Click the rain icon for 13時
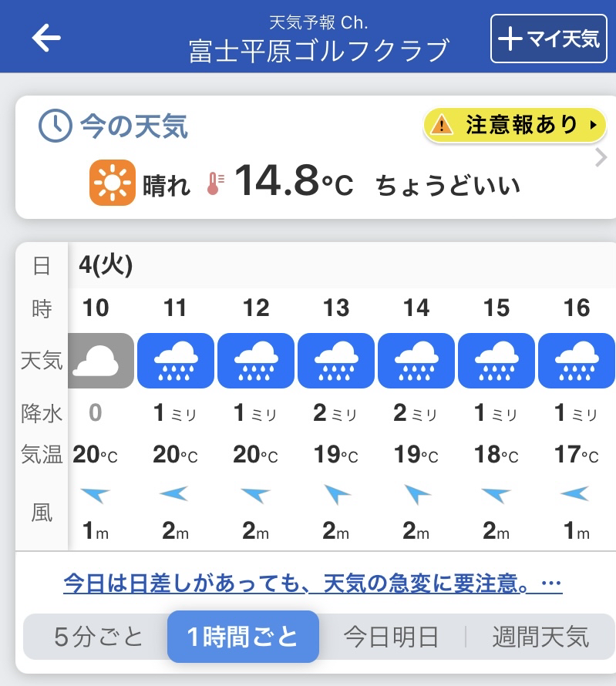The height and width of the screenshot is (686, 616). coord(336,361)
